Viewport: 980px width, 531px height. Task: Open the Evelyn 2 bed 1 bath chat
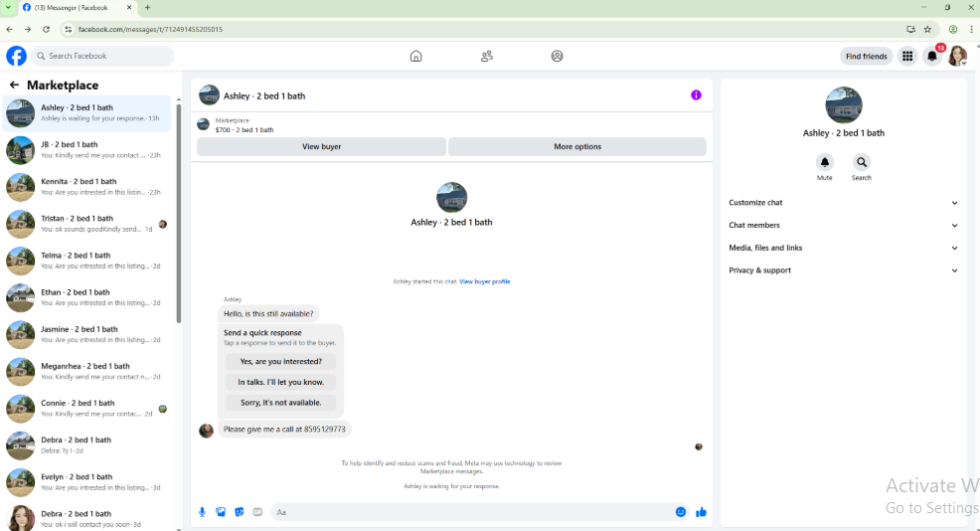86,482
